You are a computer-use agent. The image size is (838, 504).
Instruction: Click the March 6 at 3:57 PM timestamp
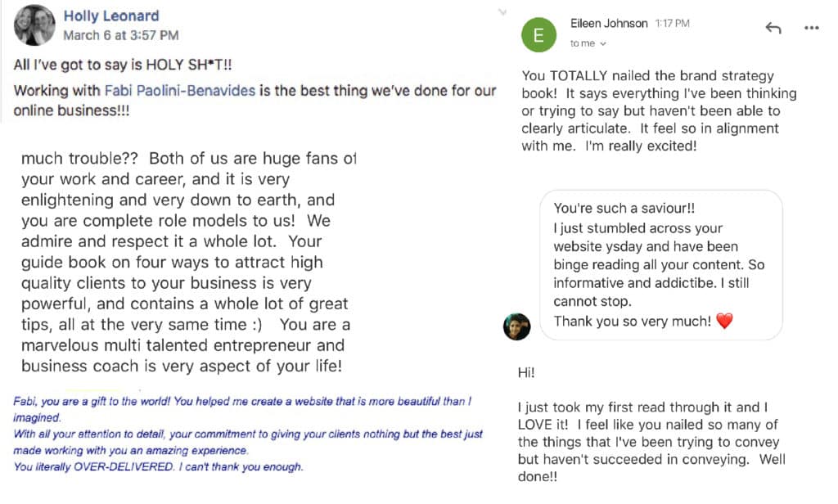tap(120, 35)
